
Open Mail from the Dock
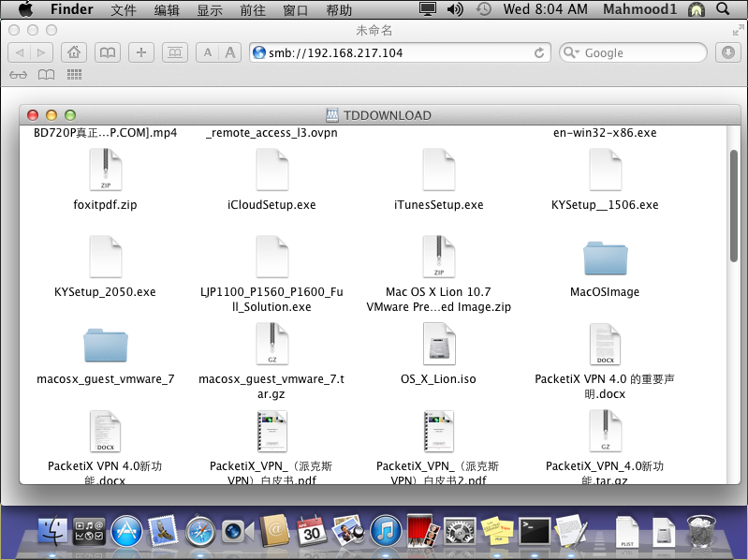point(163,531)
